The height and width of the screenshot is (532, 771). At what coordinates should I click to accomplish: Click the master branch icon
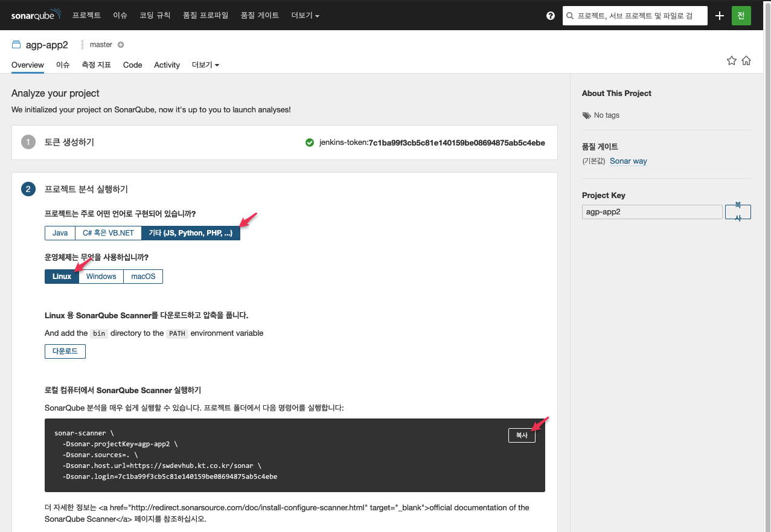click(x=83, y=45)
